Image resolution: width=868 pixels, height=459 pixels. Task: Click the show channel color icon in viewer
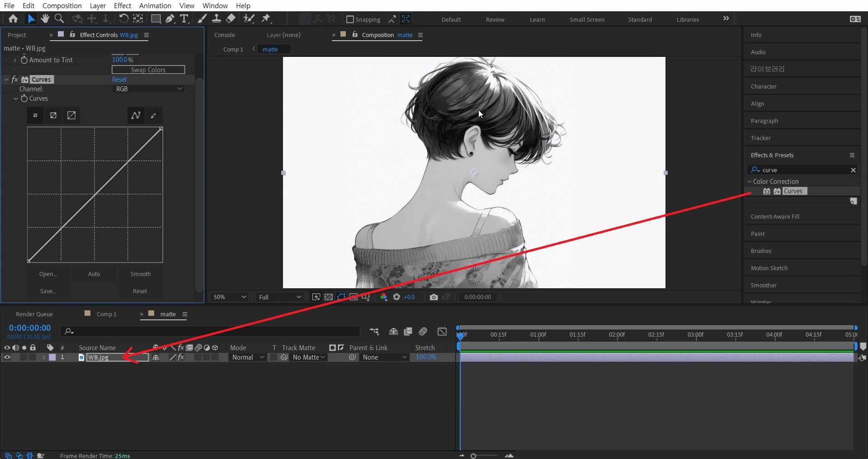tap(383, 297)
